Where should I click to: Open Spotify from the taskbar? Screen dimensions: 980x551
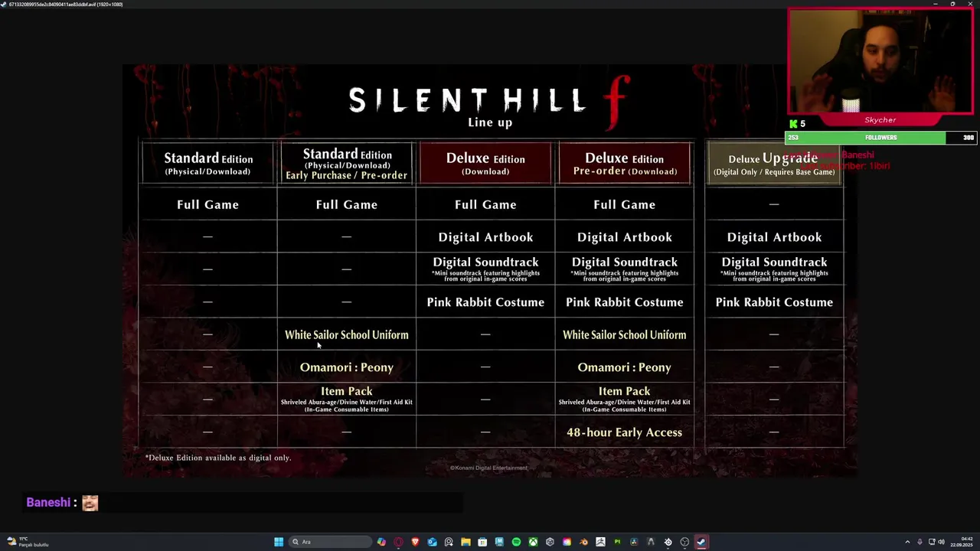tap(516, 542)
